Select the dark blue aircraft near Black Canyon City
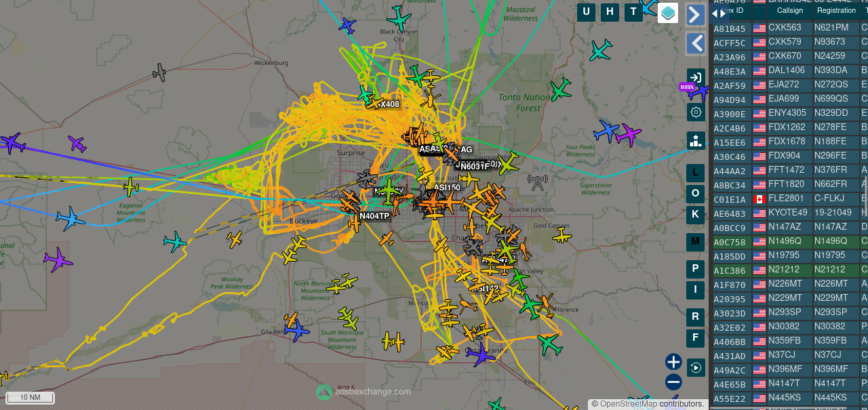868x410 pixels. [x=347, y=26]
